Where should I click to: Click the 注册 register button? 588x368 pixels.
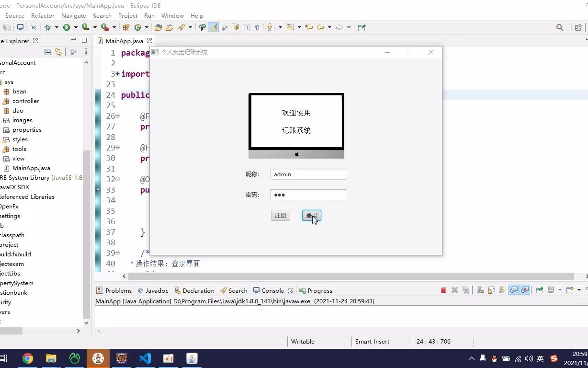point(280,215)
